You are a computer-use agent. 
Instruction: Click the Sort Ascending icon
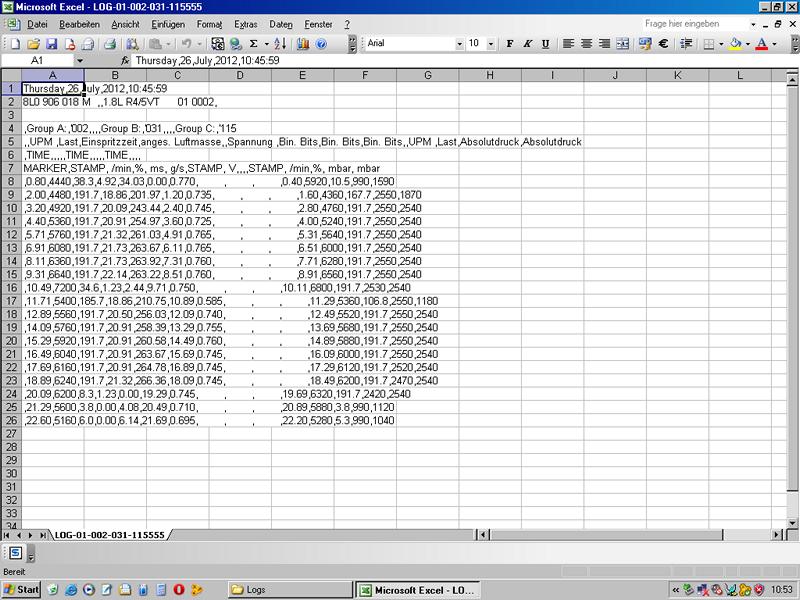(x=281, y=44)
